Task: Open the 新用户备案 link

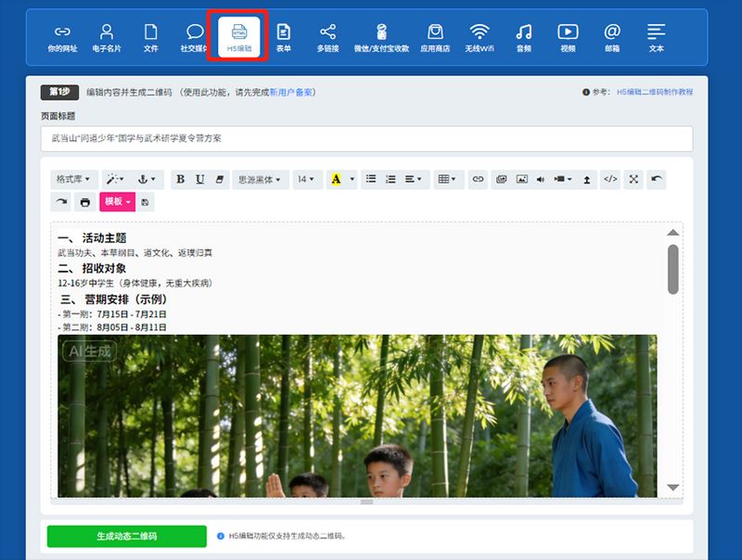Action: tap(291, 92)
